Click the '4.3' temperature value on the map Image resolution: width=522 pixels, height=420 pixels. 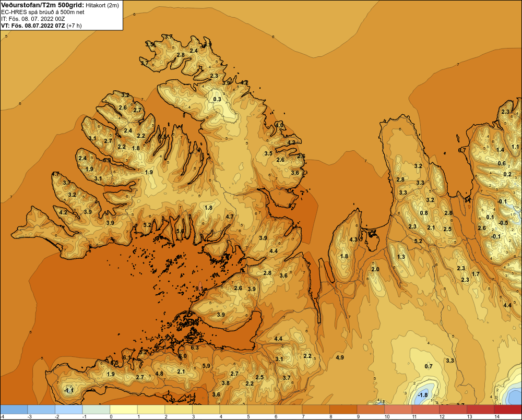353,239
